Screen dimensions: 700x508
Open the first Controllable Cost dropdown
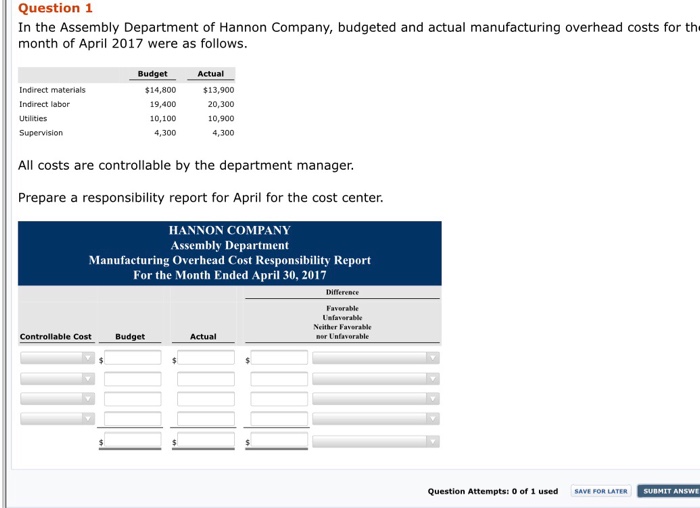(x=57, y=358)
